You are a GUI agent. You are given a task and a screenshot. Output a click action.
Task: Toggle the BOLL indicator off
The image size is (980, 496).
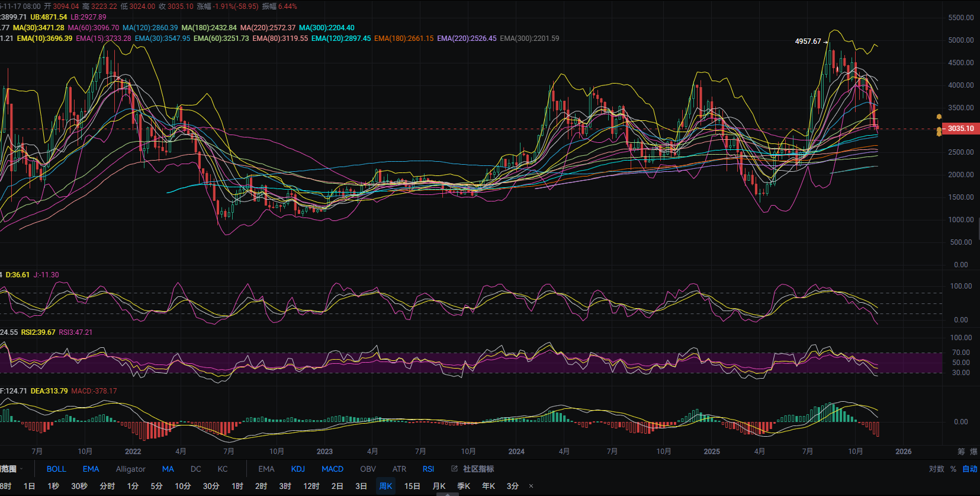[x=56, y=469]
